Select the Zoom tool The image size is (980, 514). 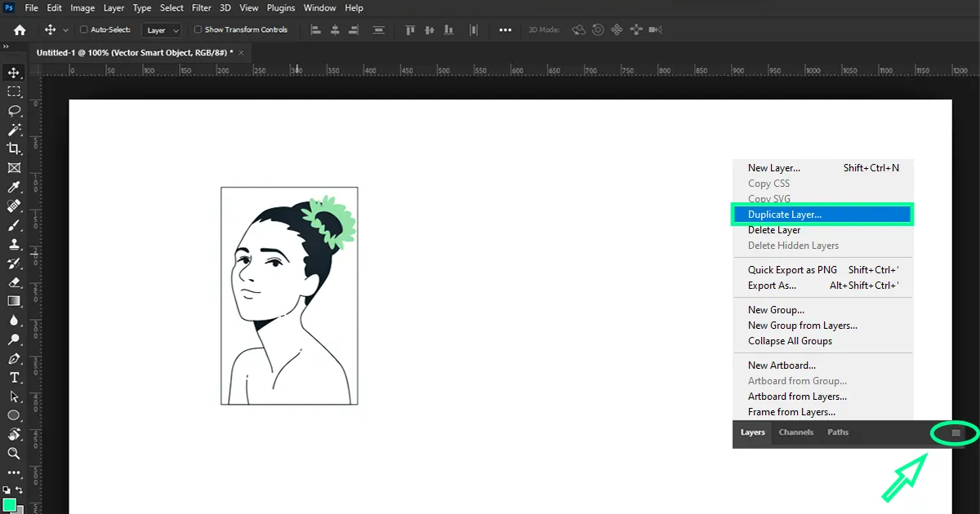14,453
